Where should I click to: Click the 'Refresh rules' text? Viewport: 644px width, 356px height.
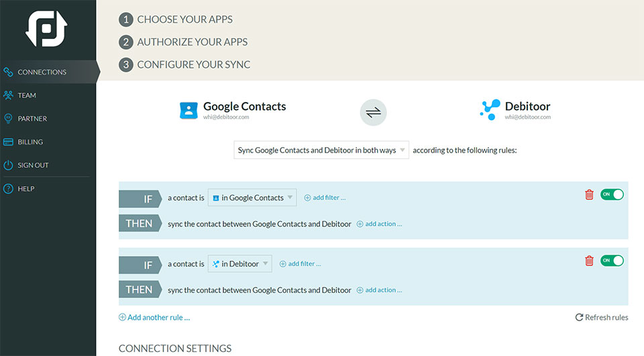(606, 317)
